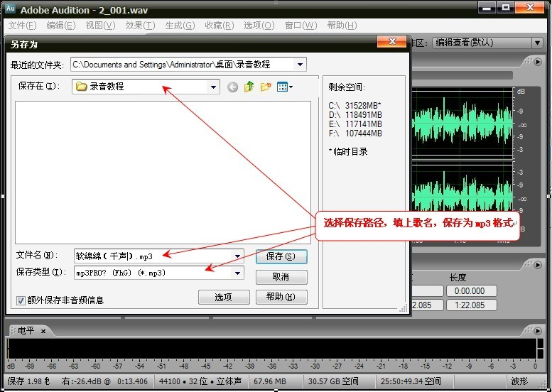The width and height of the screenshot is (552, 392).
Task: Click the 波形 status entry
Action: 519,381
